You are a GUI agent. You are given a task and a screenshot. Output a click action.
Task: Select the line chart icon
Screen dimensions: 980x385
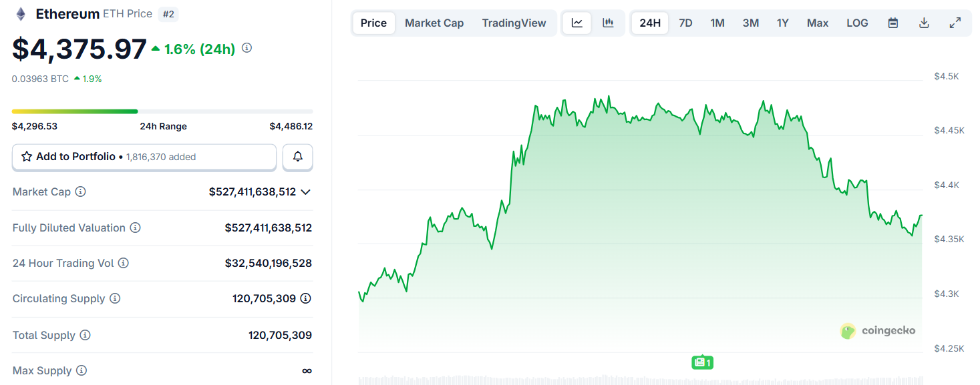click(x=576, y=23)
